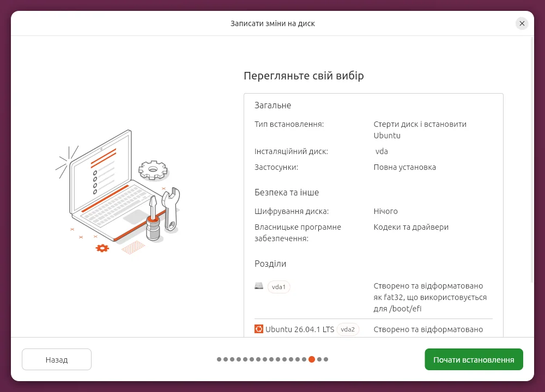This screenshot has width=545, height=392.
Task: Click the value vda for installation disk
Action: [x=381, y=151]
